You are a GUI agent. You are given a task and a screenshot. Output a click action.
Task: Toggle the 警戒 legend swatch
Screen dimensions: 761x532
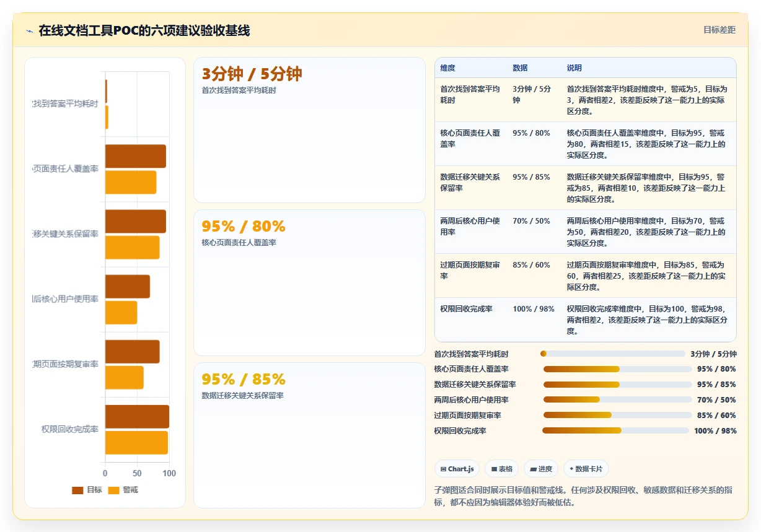(x=113, y=490)
